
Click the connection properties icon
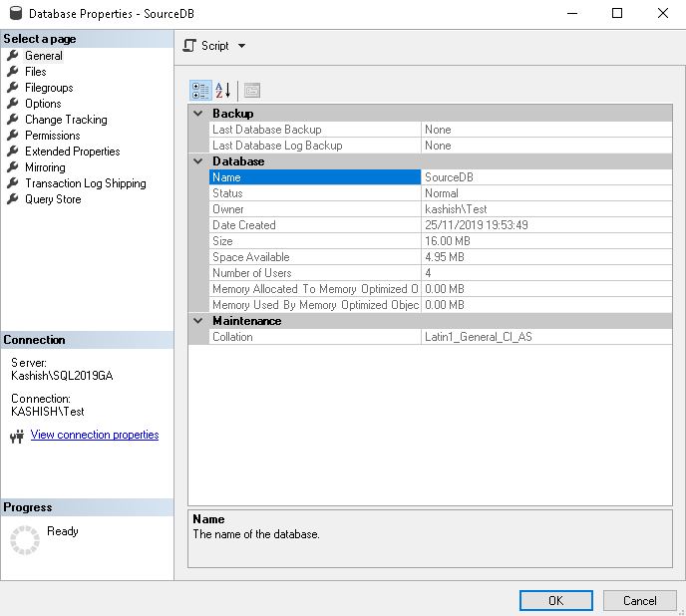(17, 436)
